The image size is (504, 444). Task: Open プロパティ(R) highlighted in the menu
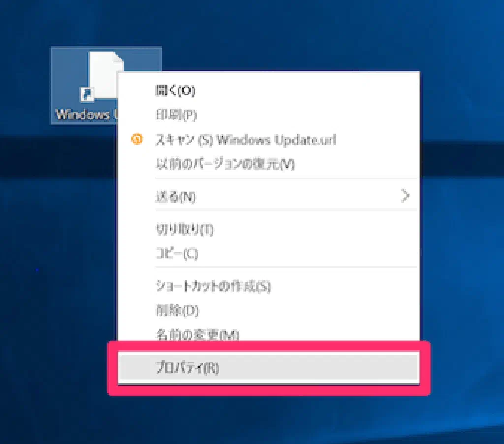coord(187,368)
